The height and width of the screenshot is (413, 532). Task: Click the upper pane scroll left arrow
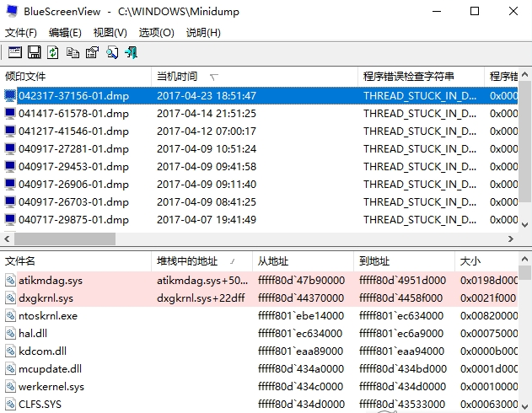pyautogui.click(x=7, y=239)
